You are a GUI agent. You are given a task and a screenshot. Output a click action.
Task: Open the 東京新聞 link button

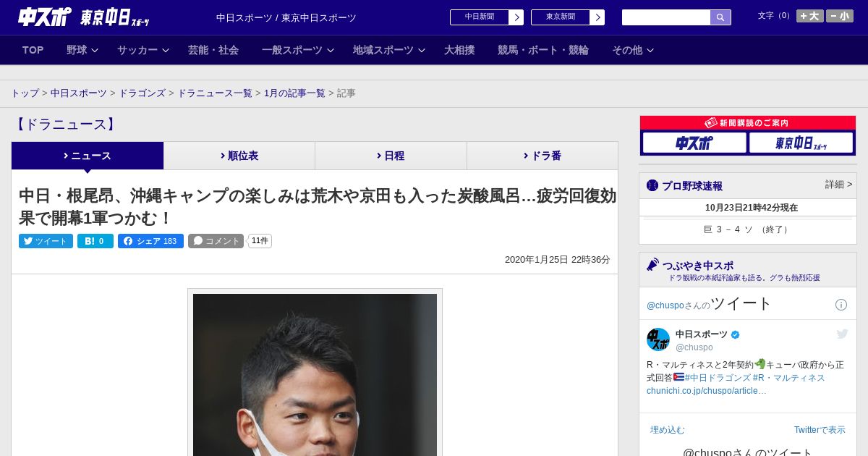click(561, 17)
